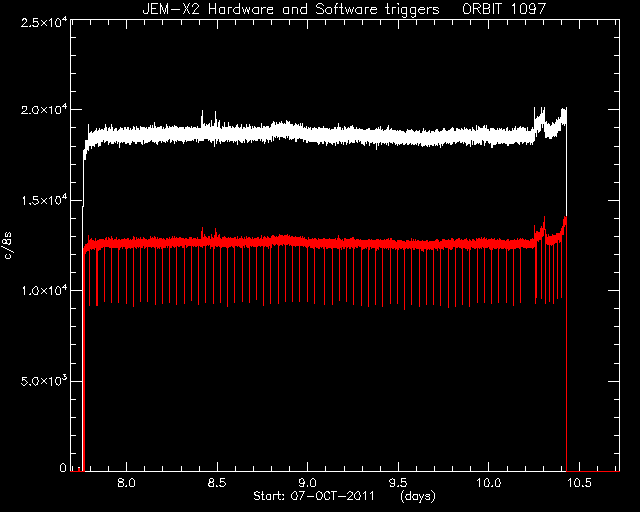
Task: Click the y-axis label c/8s
Action: click(7, 246)
